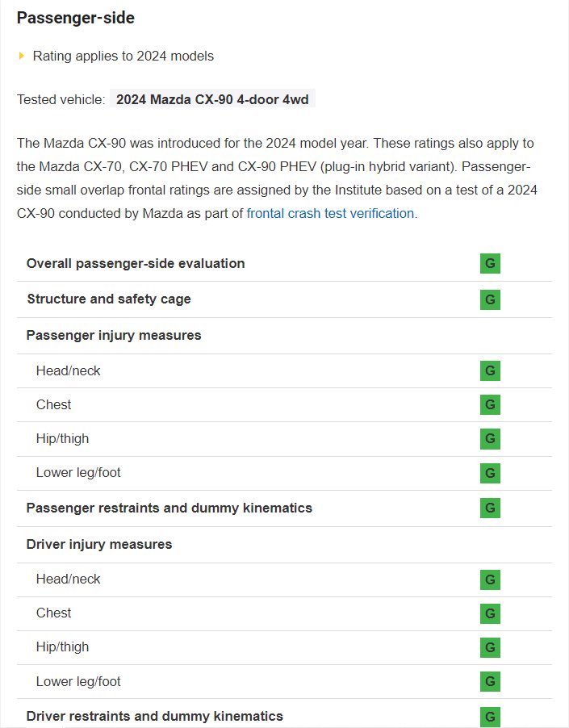Expand the yellow triangle beside Rating applies
This screenshot has height=728, width=569.
[22, 56]
